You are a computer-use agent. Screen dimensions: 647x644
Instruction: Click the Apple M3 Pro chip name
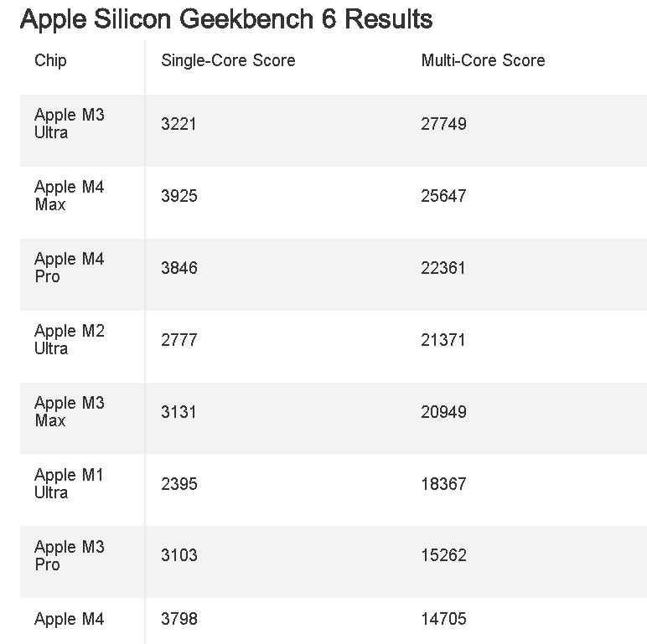(70, 555)
